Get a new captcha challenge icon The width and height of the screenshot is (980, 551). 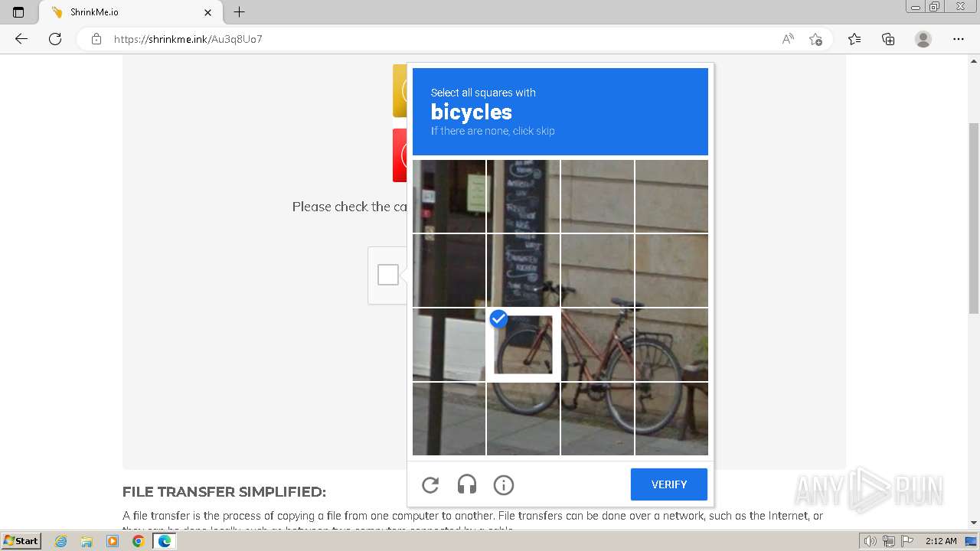click(430, 484)
